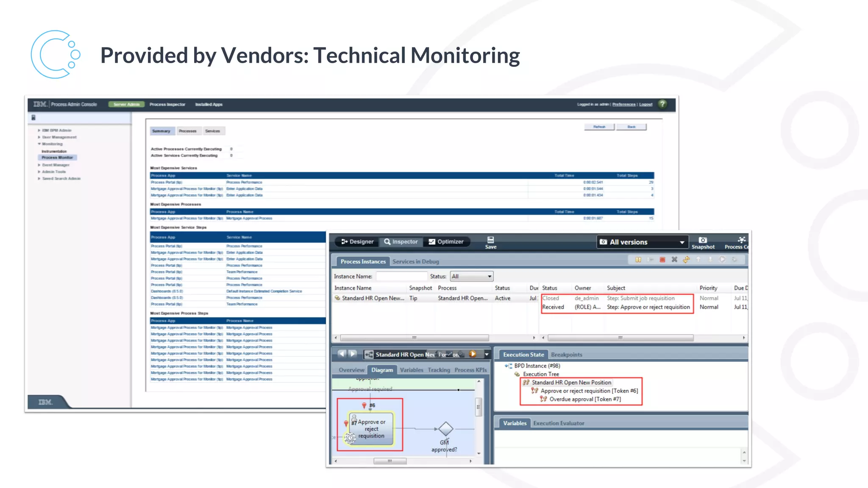The width and height of the screenshot is (868, 488).
Task: Click the Process Center icon
Action: [742, 240]
